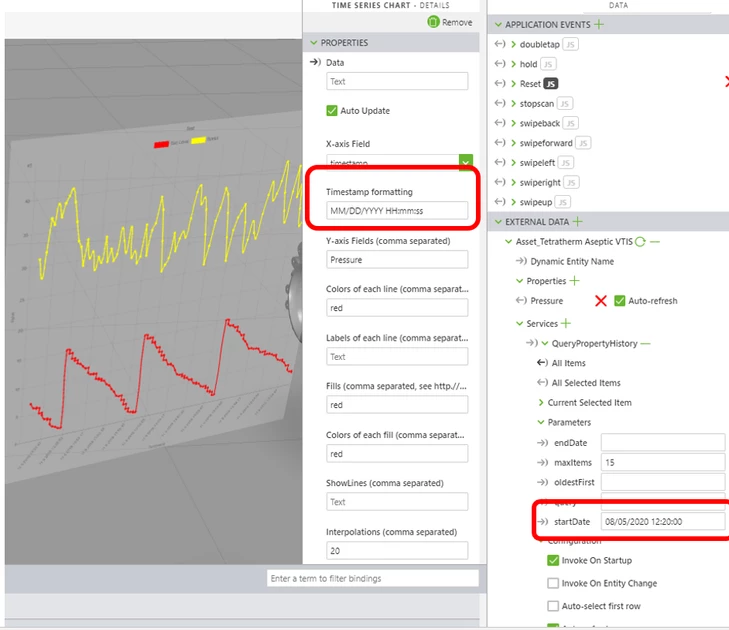Viewport: 729px width, 630px height.
Task: Add external data with plus icon
Action: [x=577, y=221]
